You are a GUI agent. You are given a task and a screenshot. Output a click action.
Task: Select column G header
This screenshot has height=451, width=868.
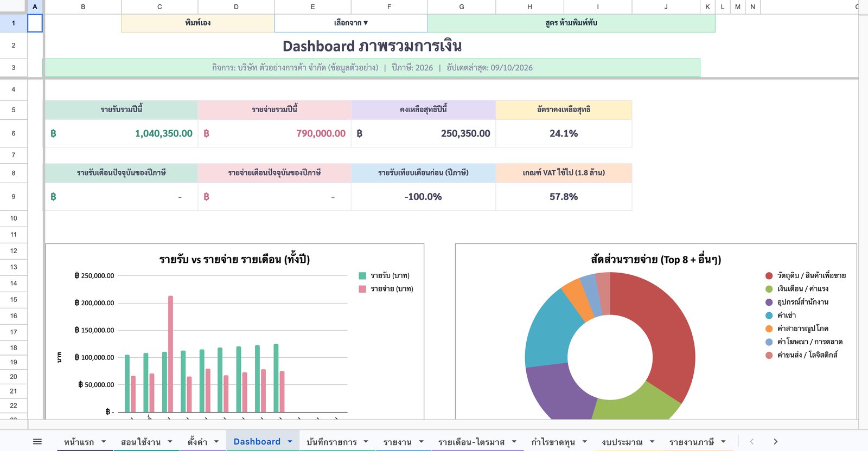point(462,7)
